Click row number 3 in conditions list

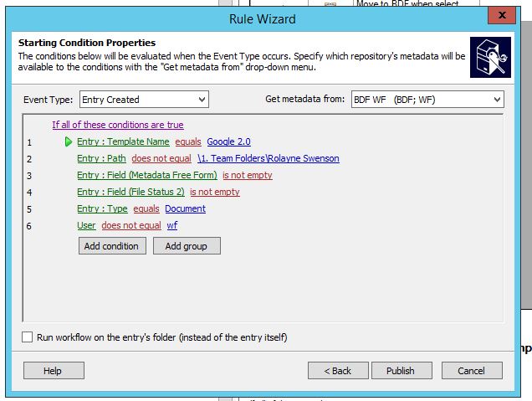point(29,176)
